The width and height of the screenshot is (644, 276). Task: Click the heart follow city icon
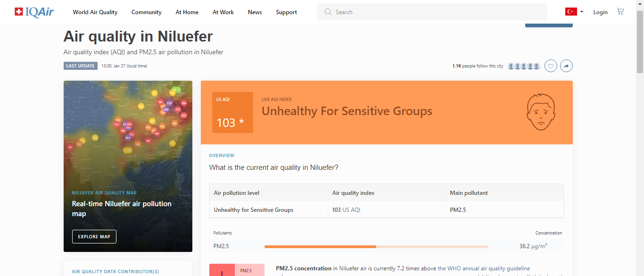pyautogui.click(x=551, y=66)
